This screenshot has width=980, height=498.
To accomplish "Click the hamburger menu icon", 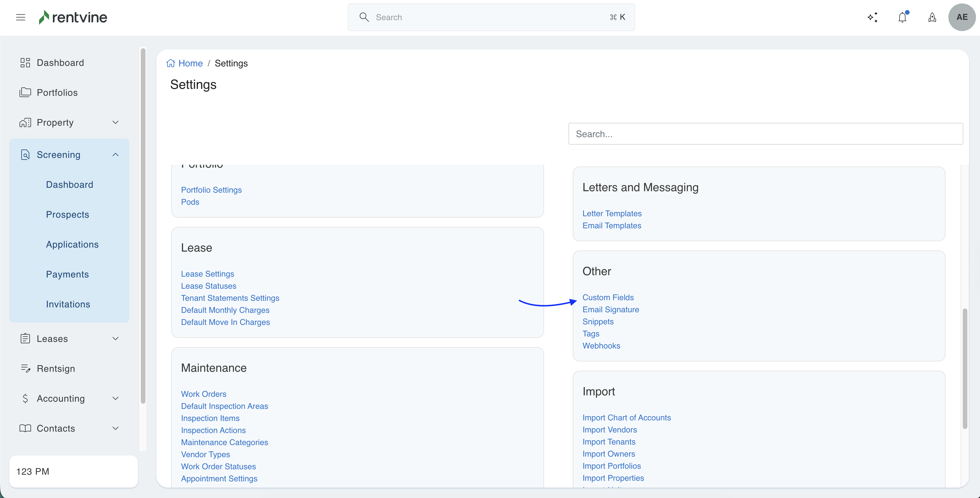I will 20,17.
